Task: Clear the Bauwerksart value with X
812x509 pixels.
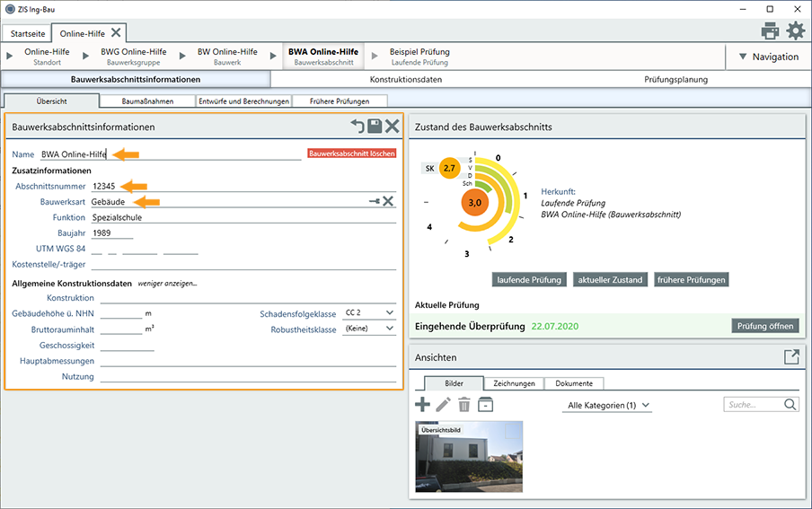Action: click(x=388, y=201)
